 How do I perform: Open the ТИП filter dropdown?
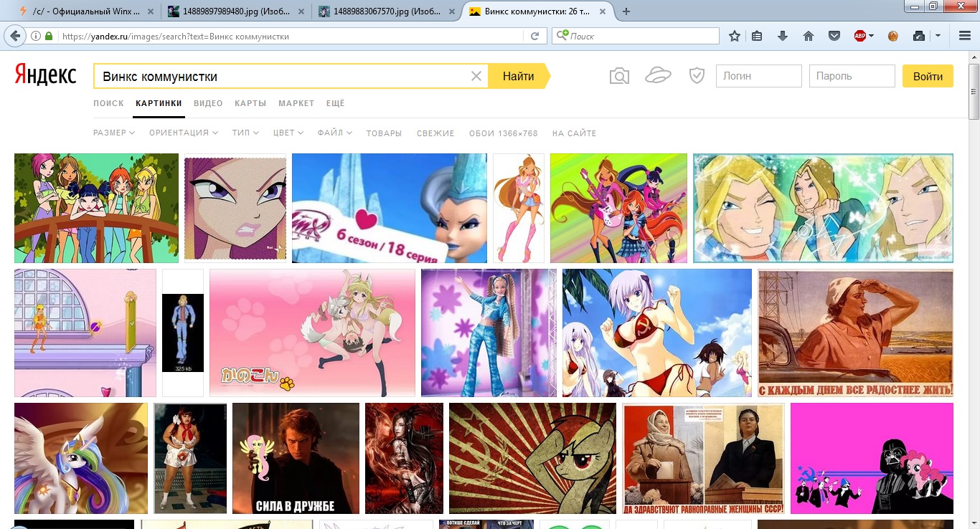[x=245, y=133]
